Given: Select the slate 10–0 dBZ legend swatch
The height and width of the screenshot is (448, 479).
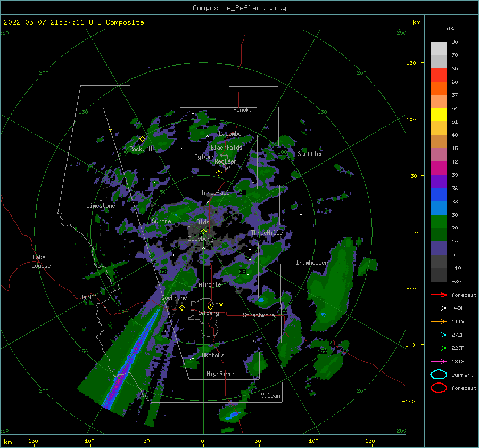Looking at the screenshot, I should (439, 248).
